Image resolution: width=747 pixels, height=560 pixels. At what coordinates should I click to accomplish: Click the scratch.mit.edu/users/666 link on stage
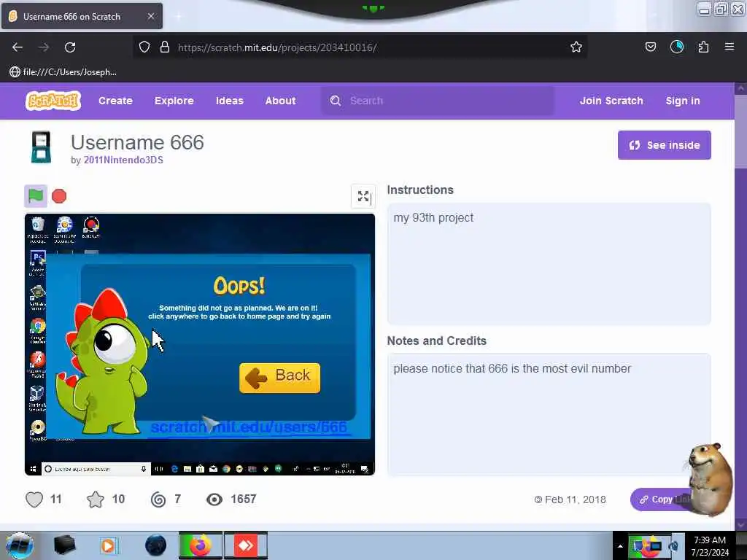[249, 427]
